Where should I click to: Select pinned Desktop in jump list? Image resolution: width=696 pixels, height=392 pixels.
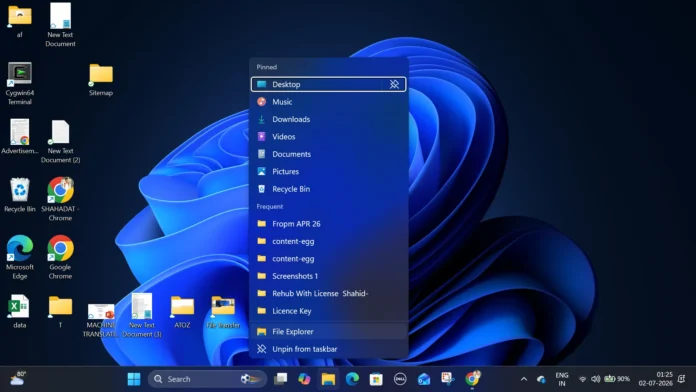coord(328,84)
